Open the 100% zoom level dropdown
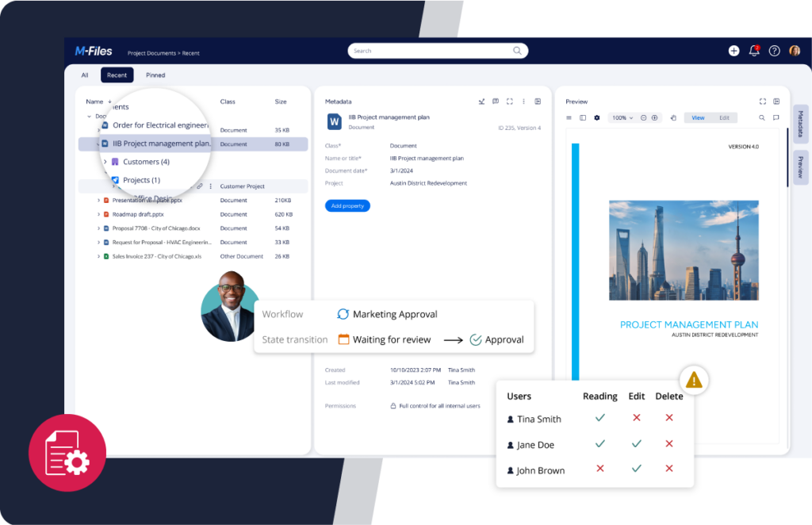This screenshot has width=812, height=525. tap(622, 117)
